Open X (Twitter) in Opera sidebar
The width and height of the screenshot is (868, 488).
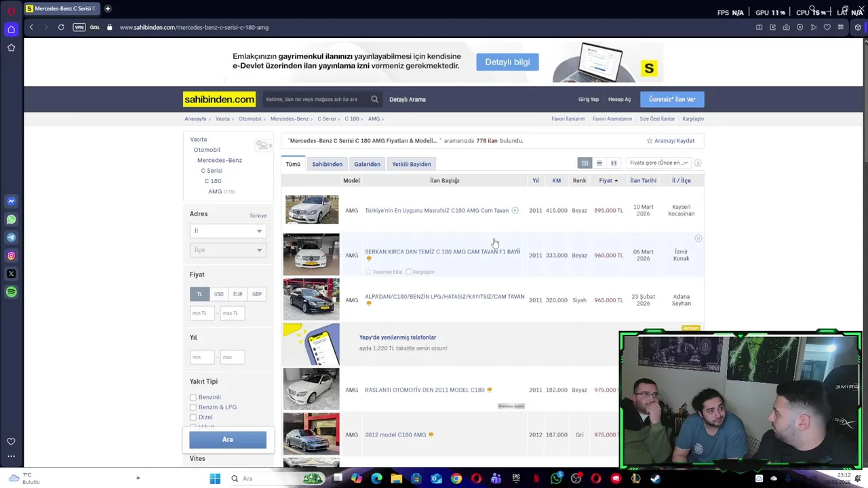11,274
